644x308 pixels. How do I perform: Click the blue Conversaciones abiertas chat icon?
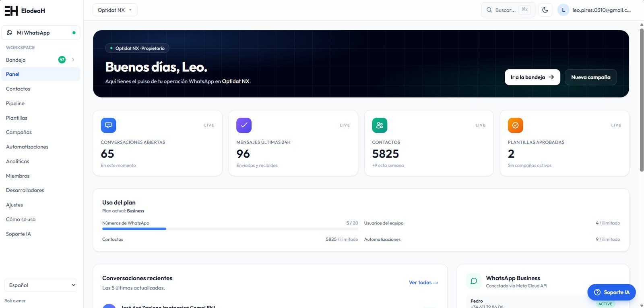[108, 125]
